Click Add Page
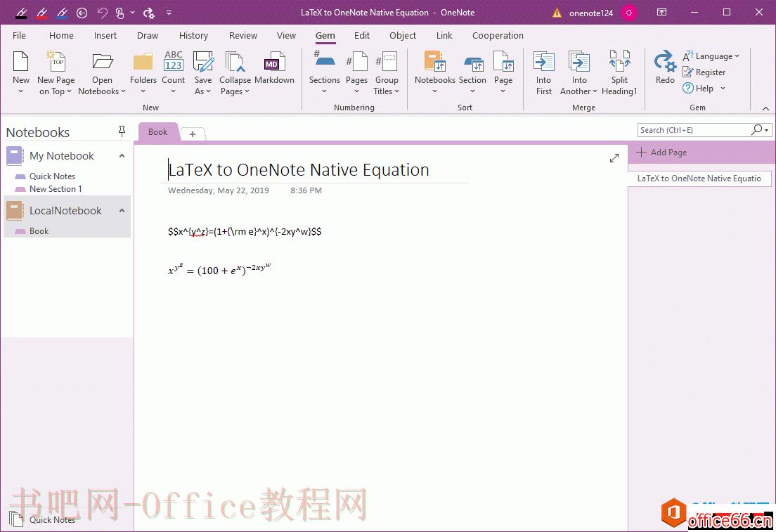This screenshot has width=776, height=532. pyautogui.click(x=661, y=153)
